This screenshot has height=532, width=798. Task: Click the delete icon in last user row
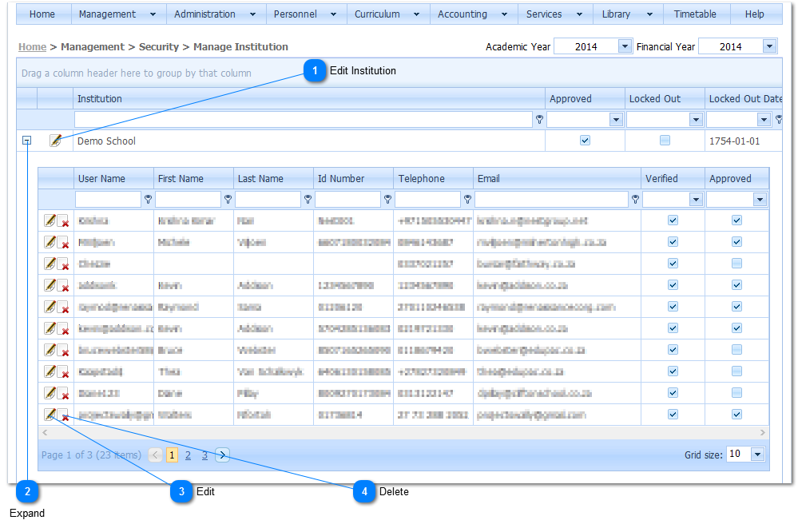64,415
